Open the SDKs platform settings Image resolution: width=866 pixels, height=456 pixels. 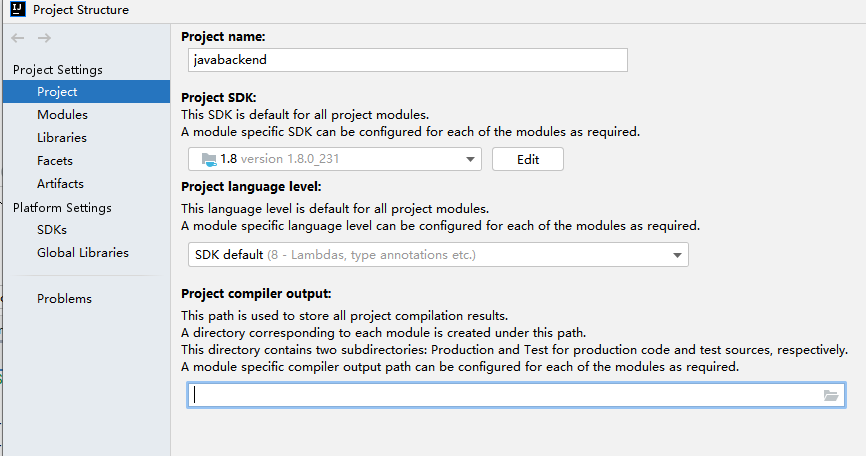coord(52,230)
